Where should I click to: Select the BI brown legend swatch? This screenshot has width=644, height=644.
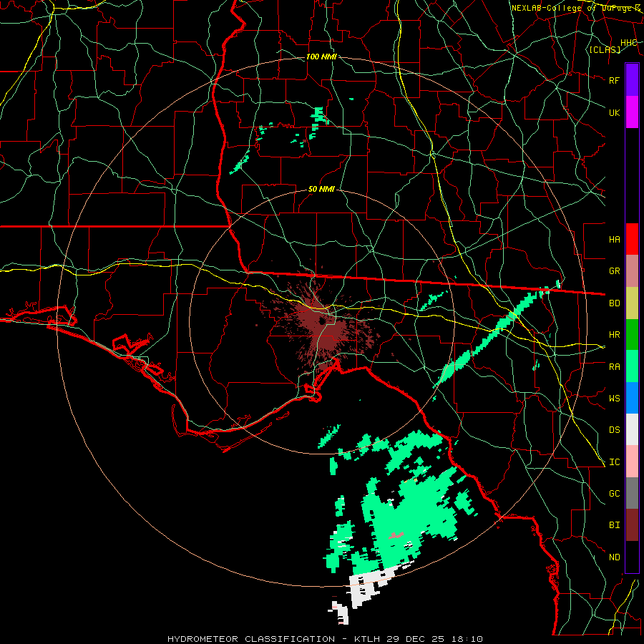tap(632, 525)
